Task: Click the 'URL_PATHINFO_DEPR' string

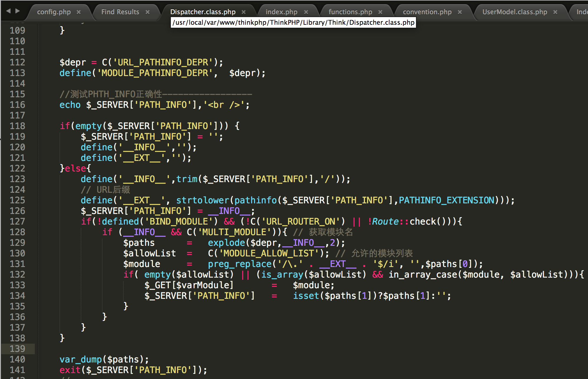Action: coord(163,62)
